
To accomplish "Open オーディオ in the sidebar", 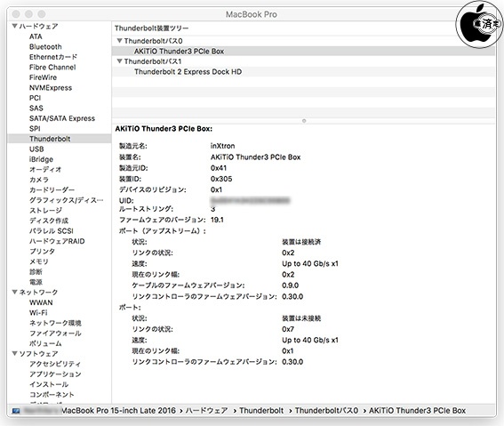I will coord(45,170).
